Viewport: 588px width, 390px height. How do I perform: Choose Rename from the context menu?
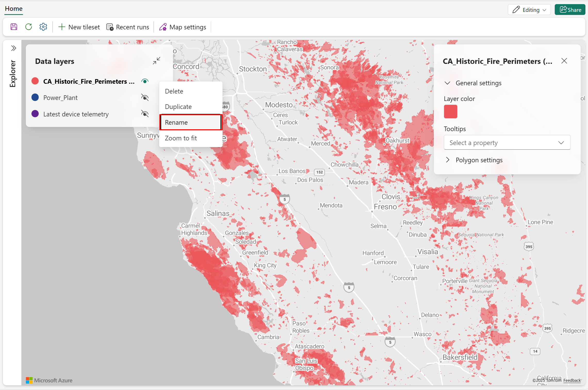190,122
